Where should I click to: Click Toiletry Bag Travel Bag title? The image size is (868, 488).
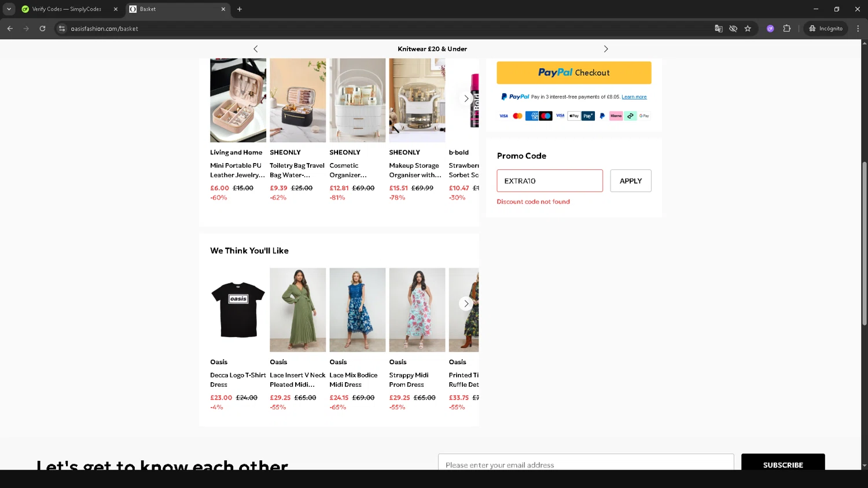coord(297,170)
